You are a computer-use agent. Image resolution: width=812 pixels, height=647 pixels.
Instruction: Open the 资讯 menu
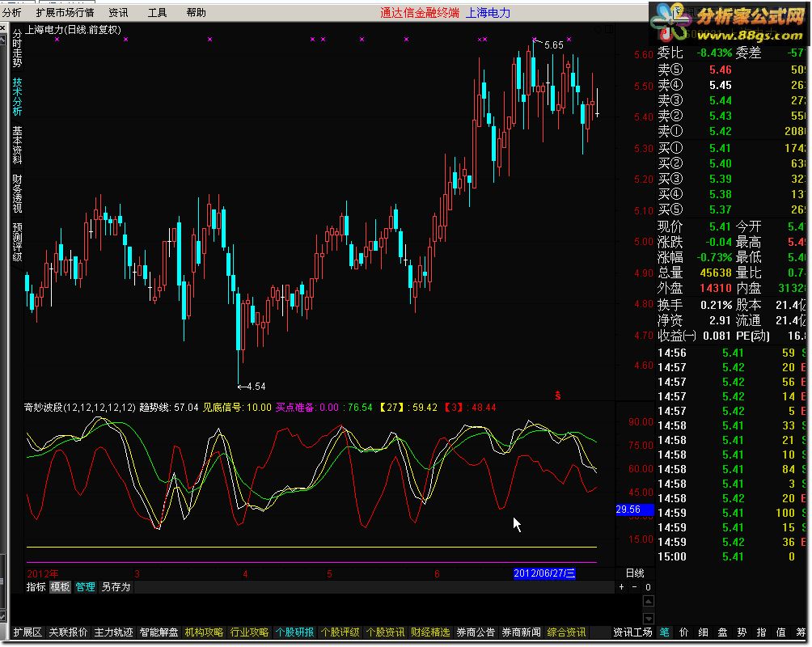118,12
